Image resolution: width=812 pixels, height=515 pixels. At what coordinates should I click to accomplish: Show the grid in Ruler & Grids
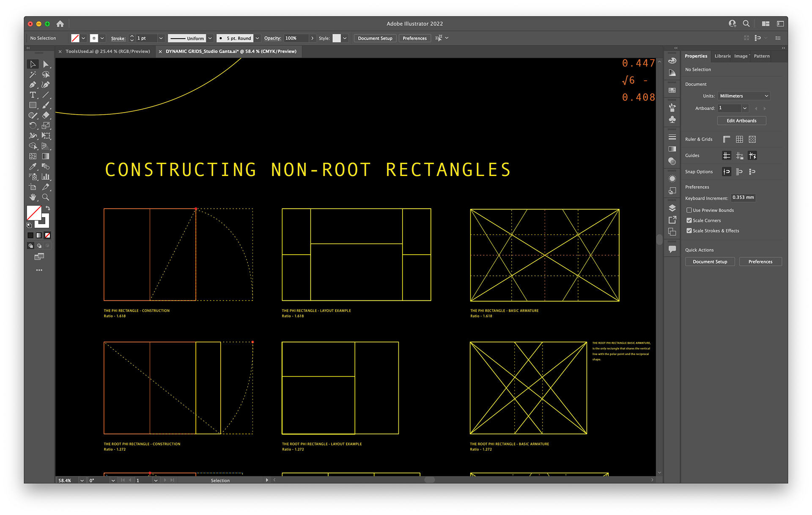click(739, 139)
